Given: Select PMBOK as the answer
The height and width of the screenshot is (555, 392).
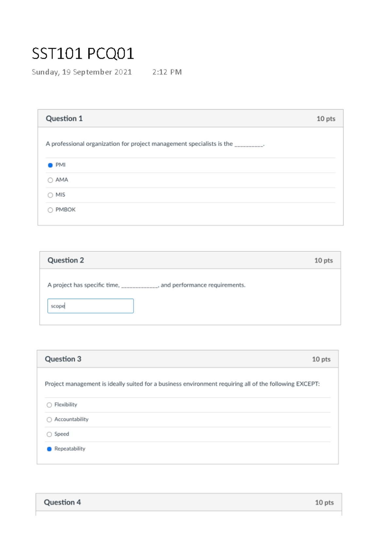Looking at the screenshot, I should tap(50, 210).
